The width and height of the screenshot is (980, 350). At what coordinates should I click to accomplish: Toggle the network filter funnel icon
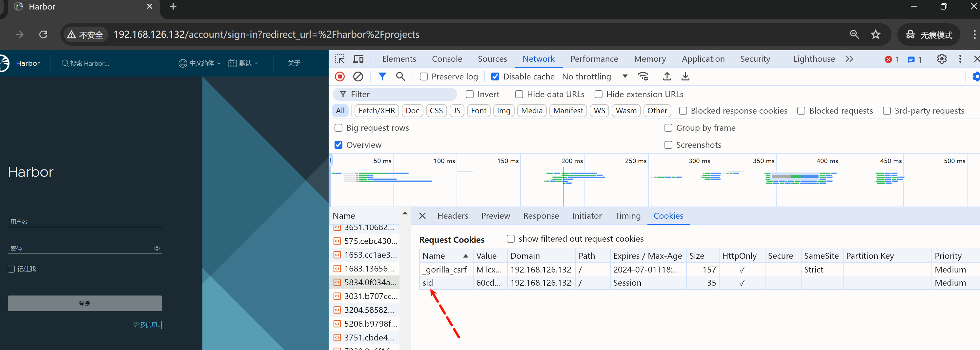382,77
